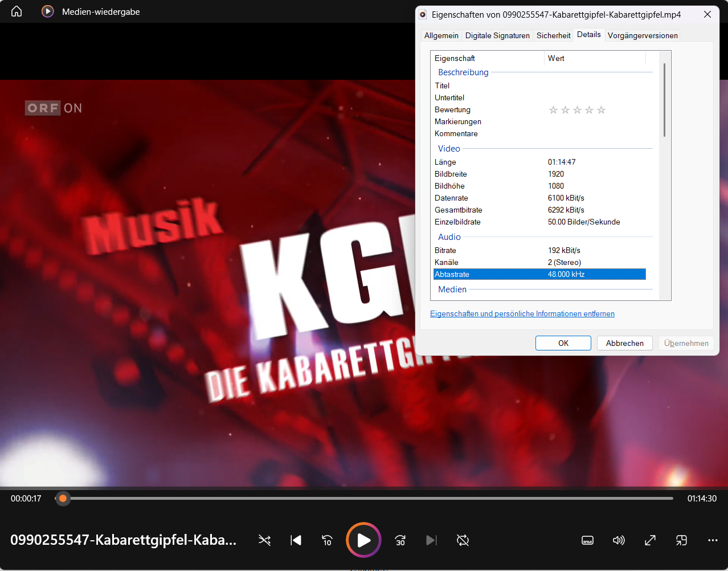
Task: Select the Markierungen property row
Action: 539,121
